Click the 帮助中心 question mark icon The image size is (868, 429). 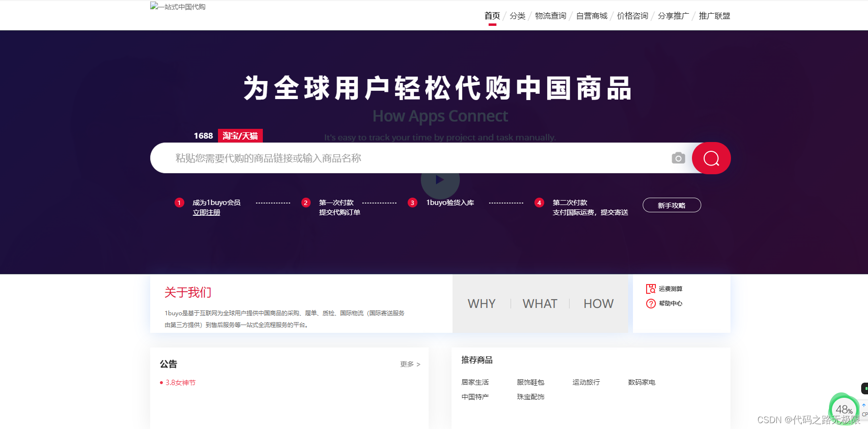pyautogui.click(x=651, y=304)
